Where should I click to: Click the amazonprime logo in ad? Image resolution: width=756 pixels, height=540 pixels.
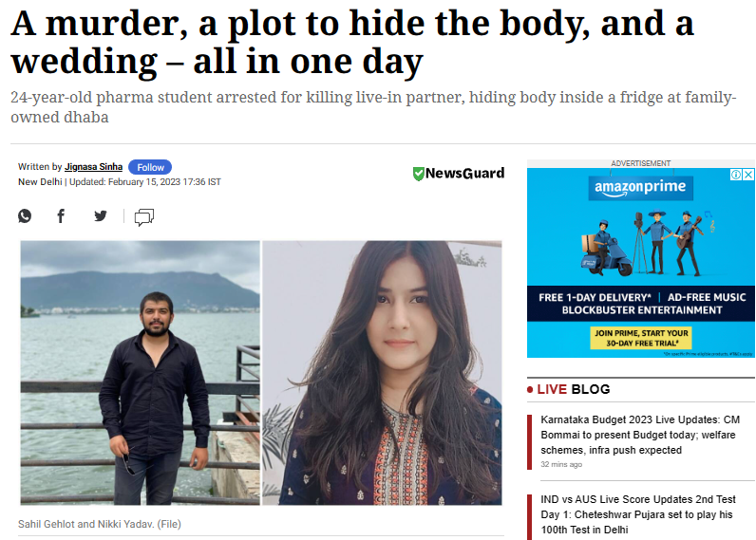tap(640, 188)
